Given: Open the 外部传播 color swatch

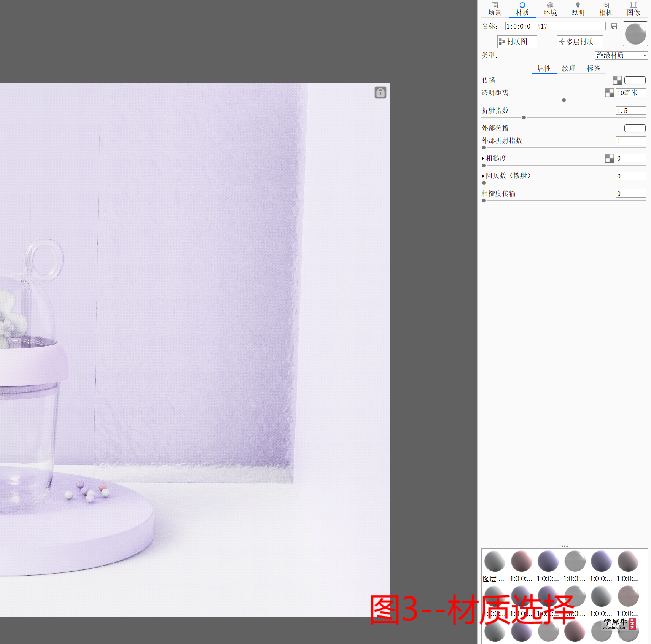Looking at the screenshot, I should pos(635,128).
